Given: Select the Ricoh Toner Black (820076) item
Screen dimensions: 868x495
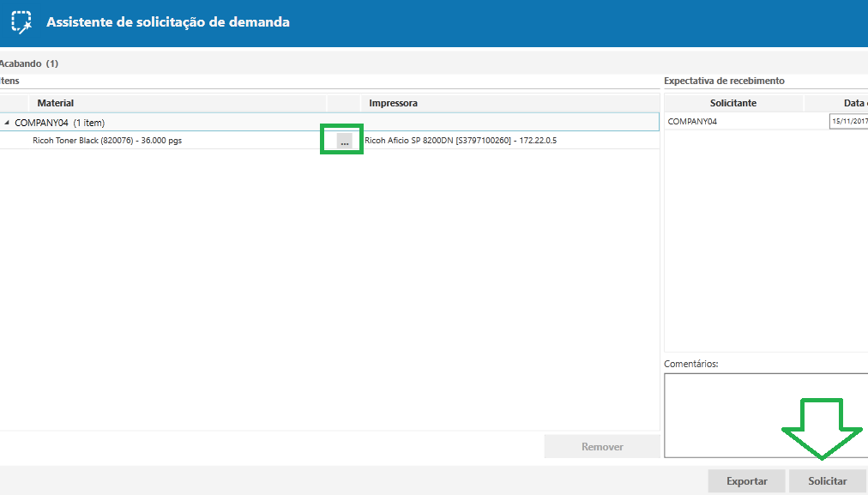Looking at the screenshot, I should [x=107, y=140].
